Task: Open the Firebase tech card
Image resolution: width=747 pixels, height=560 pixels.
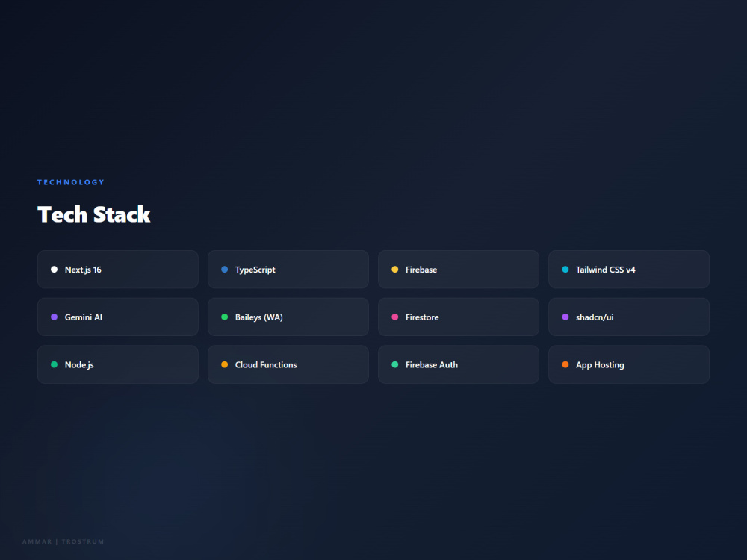Action: click(x=459, y=270)
